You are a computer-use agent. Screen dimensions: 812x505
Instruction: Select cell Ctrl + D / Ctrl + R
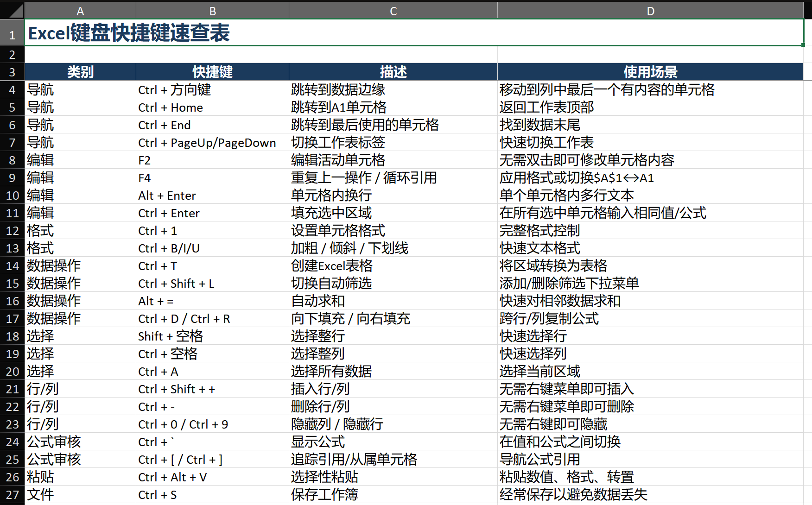point(212,318)
